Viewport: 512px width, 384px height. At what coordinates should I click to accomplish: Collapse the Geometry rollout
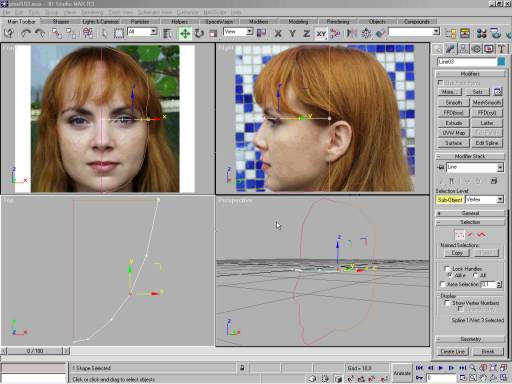click(x=470, y=339)
